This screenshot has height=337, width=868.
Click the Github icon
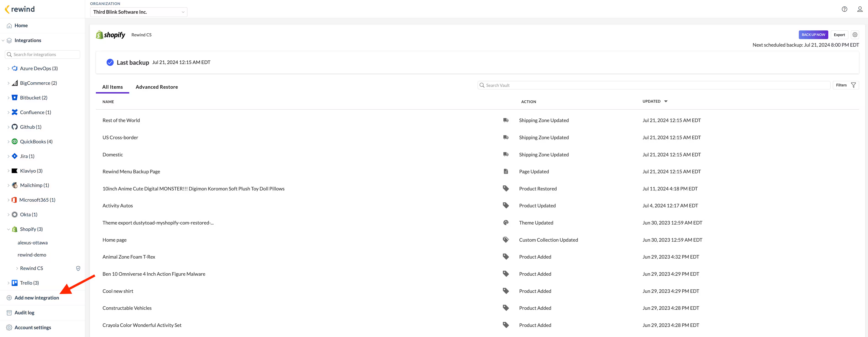tap(14, 127)
